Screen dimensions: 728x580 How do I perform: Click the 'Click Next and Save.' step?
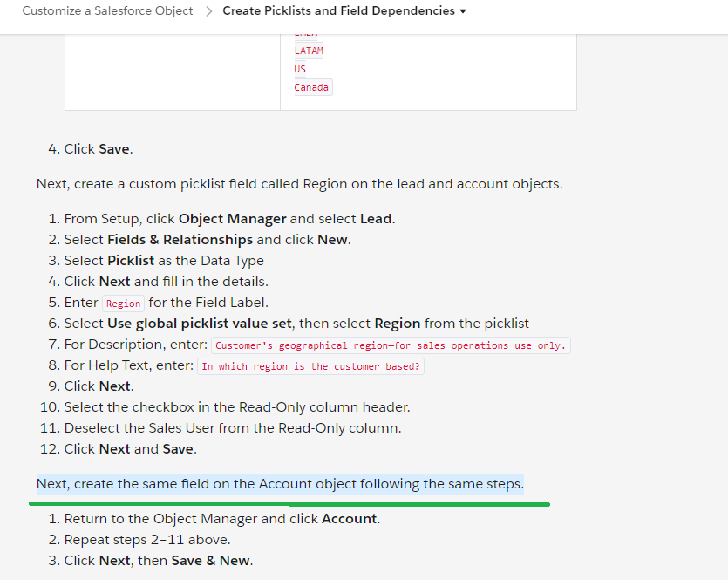(x=131, y=449)
